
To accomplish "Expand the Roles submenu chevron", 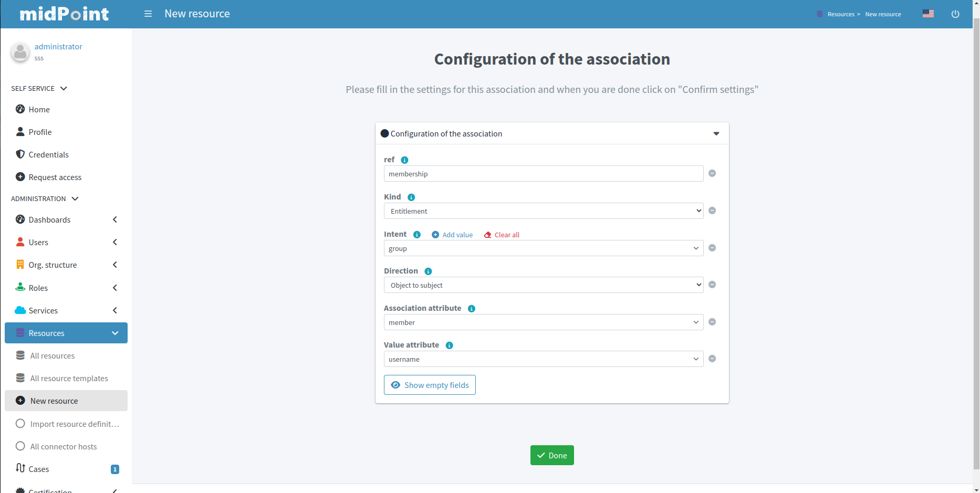I will [115, 288].
